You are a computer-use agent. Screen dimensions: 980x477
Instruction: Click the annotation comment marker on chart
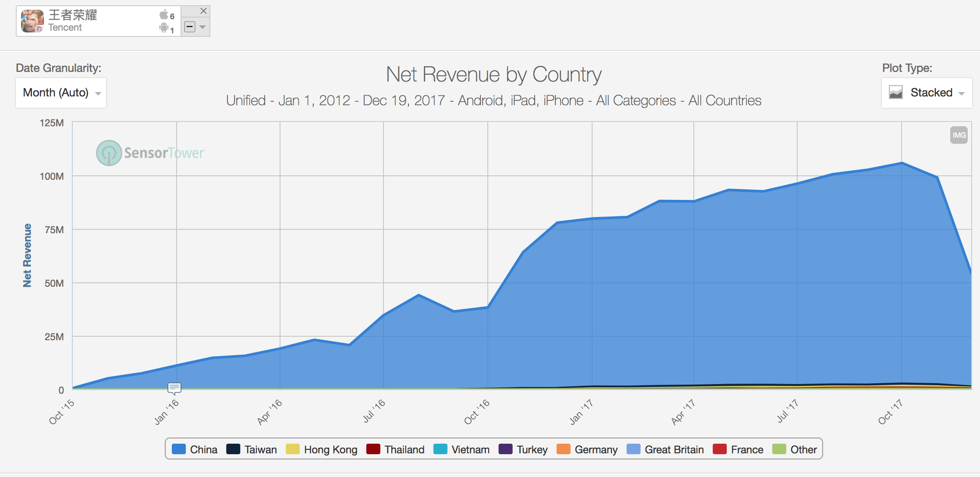tap(174, 388)
